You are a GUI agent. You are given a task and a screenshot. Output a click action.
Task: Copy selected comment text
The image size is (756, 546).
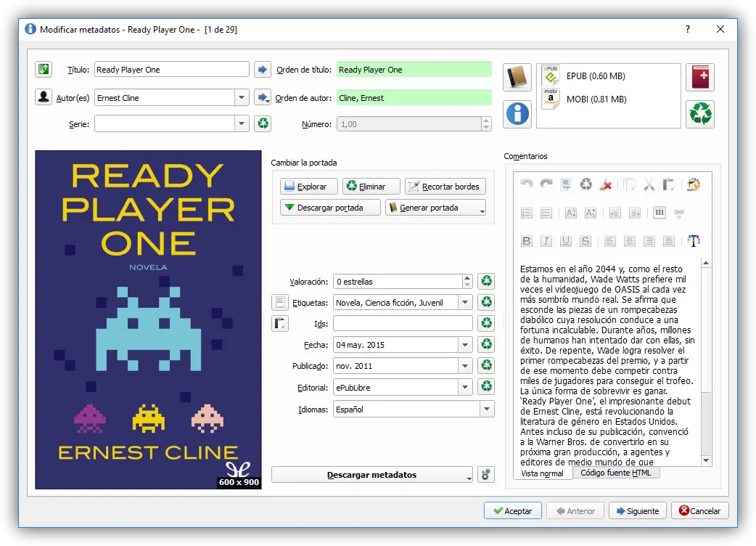[630, 184]
